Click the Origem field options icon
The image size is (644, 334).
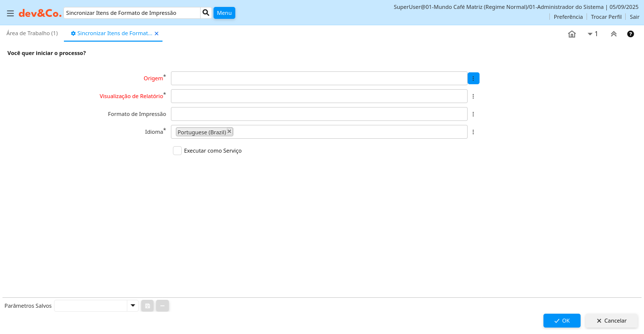click(x=473, y=78)
